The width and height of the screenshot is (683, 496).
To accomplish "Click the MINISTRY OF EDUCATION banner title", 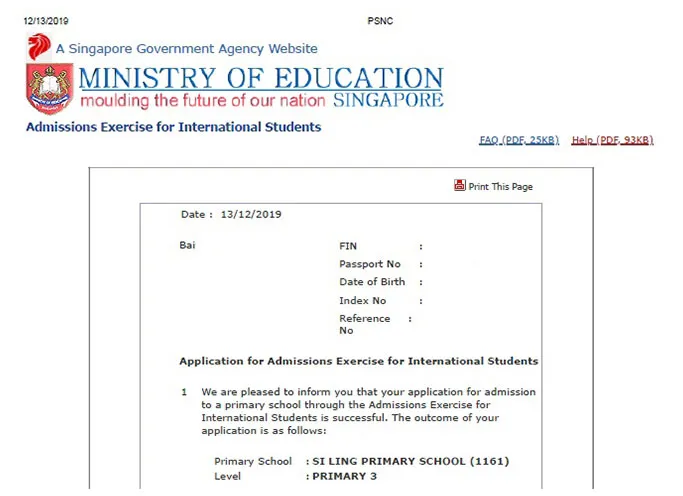I will (x=261, y=78).
